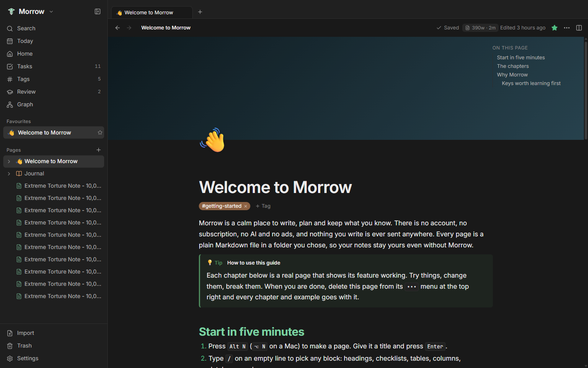The height and width of the screenshot is (368, 588).
Task: Click the Saved status indicator
Action: [x=448, y=28]
